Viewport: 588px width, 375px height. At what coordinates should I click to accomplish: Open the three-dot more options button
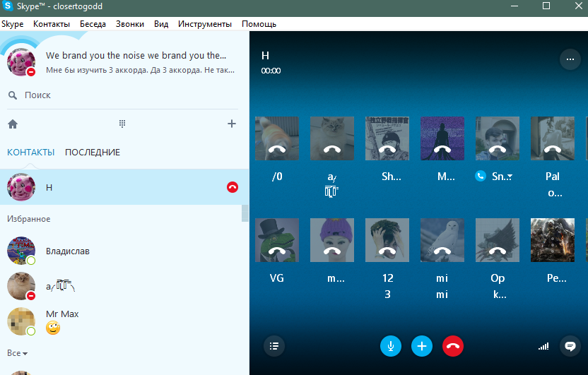[x=569, y=60]
